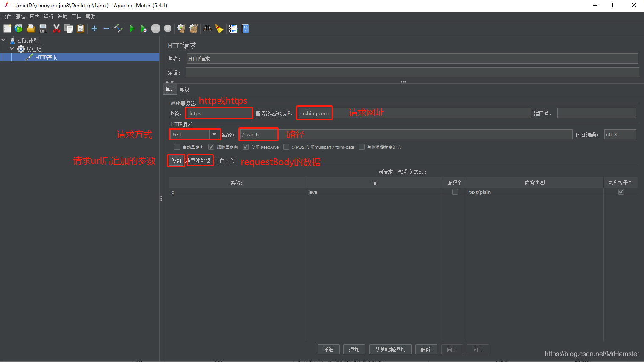The image size is (644, 362).
Task: Click the 详细 button
Action: 329,350
